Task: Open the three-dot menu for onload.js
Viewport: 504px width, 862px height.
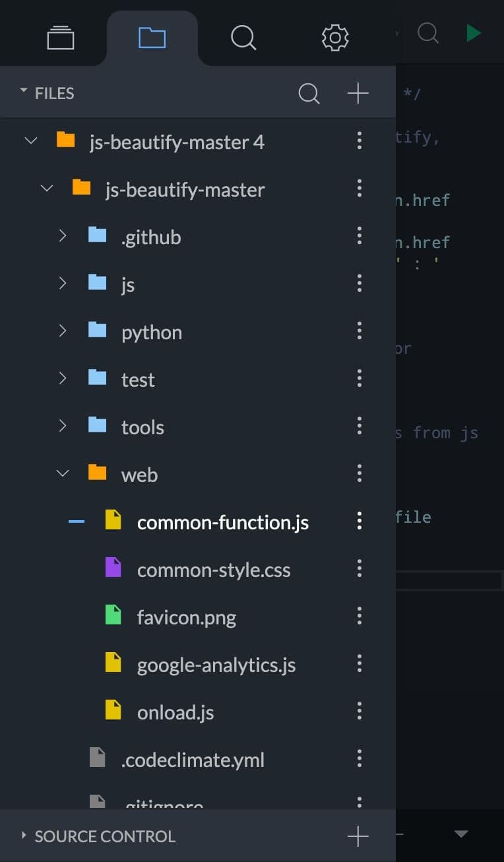Action: (359, 710)
